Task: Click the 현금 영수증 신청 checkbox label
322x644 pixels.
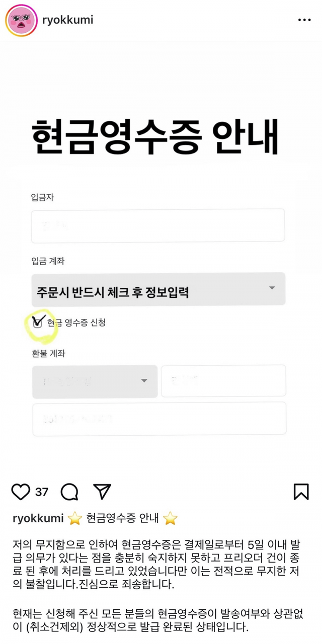Action: click(76, 323)
